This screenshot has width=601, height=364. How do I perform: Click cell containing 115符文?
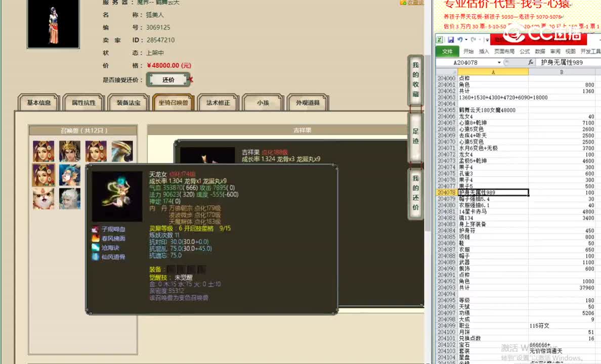[562, 326]
